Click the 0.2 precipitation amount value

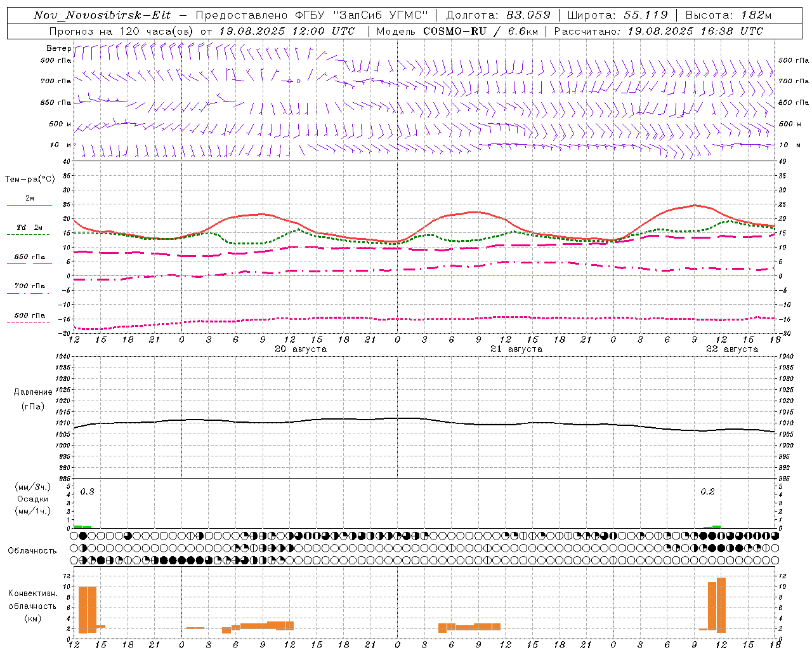pyautogui.click(x=707, y=492)
